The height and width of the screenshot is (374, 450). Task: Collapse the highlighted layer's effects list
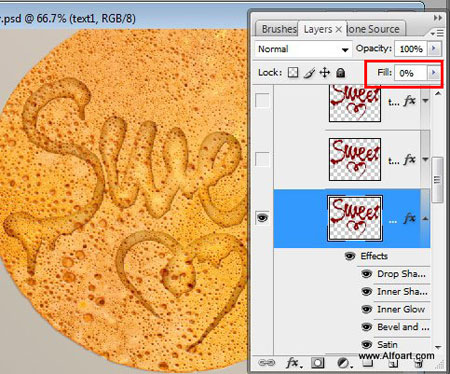pyautogui.click(x=425, y=219)
